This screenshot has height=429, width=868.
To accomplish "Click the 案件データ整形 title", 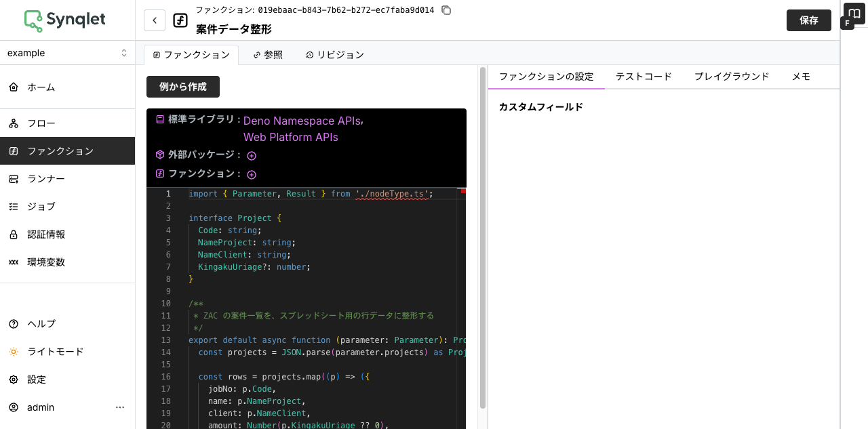I will (x=234, y=30).
